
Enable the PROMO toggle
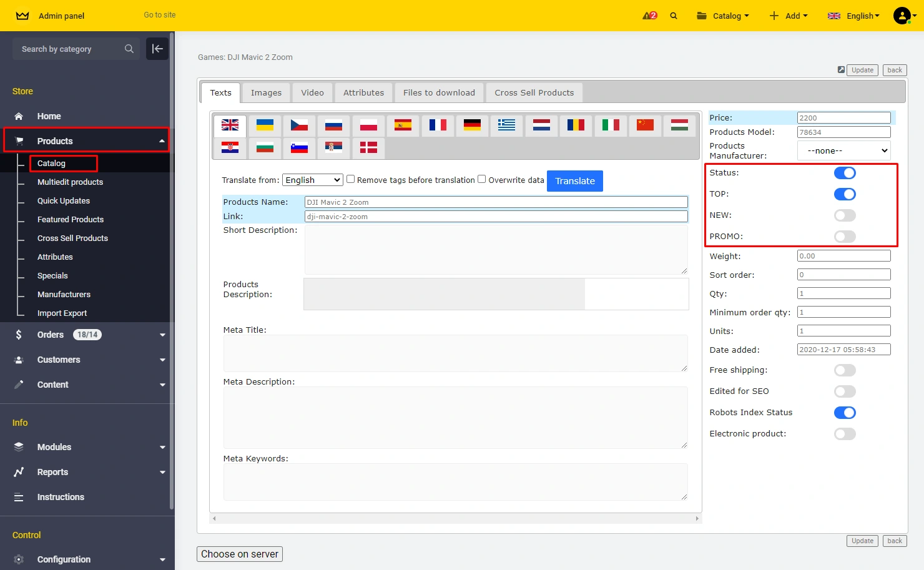click(x=845, y=237)
